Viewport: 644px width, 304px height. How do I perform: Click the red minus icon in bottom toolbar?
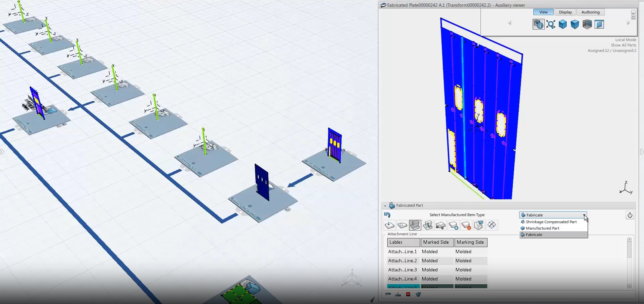pyautogui.click(x=408, y=294)
